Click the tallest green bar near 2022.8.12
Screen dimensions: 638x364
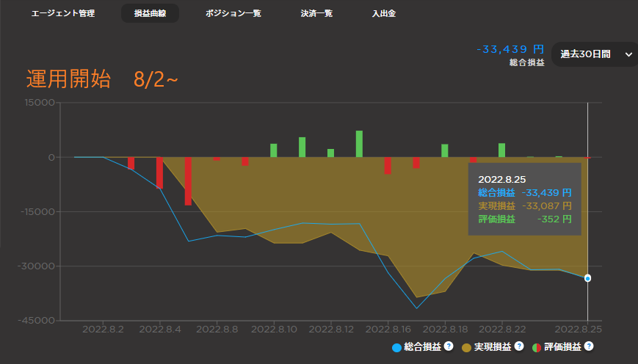359,144
